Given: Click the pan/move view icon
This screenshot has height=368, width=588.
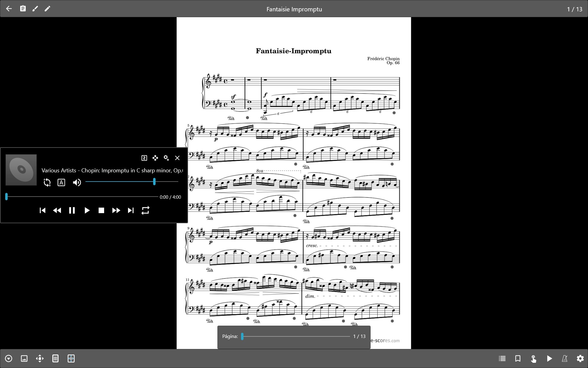Looking at the screenshot, I should (40, 358).
